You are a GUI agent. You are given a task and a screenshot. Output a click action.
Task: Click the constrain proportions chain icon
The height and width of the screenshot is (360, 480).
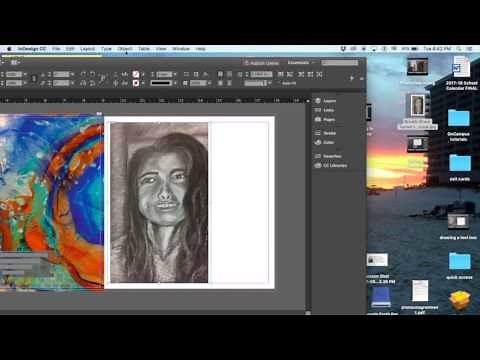click(x=34, y=79)
